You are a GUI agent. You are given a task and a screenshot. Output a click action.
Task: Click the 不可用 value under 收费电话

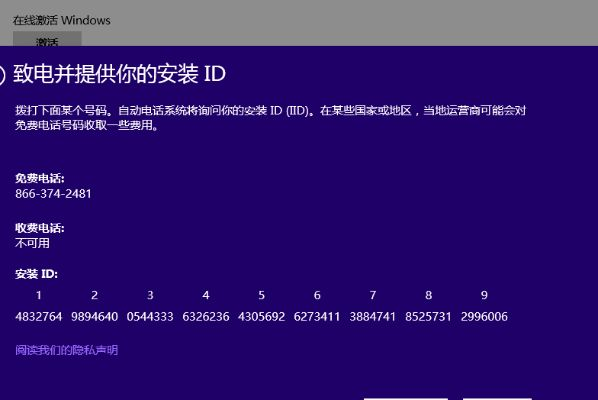point(32,243)
